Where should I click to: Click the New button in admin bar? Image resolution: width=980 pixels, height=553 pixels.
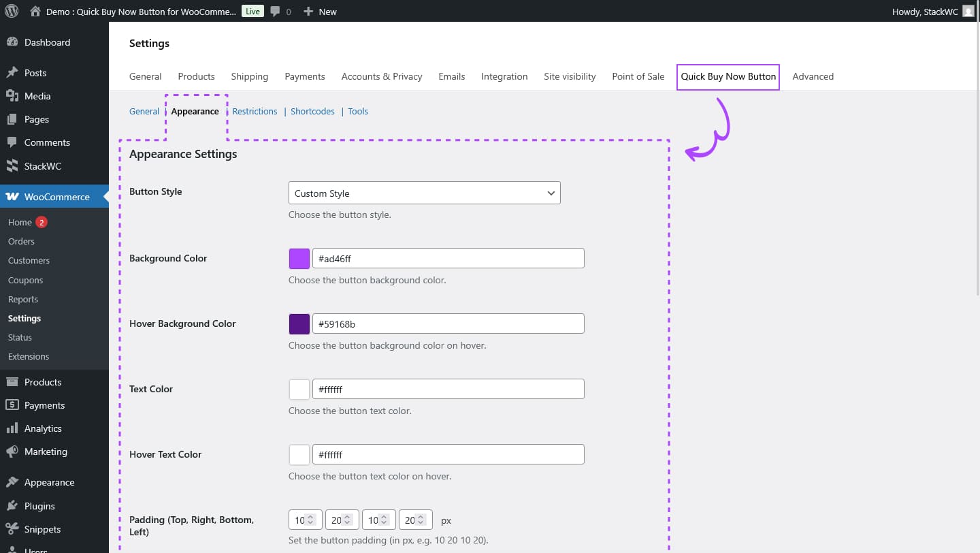[320, 12]
